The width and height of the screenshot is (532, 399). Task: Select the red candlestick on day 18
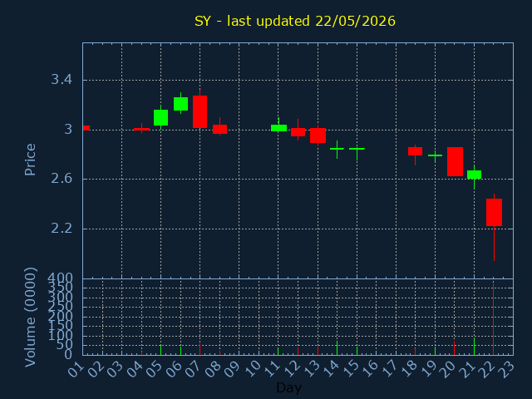[415, 151]
